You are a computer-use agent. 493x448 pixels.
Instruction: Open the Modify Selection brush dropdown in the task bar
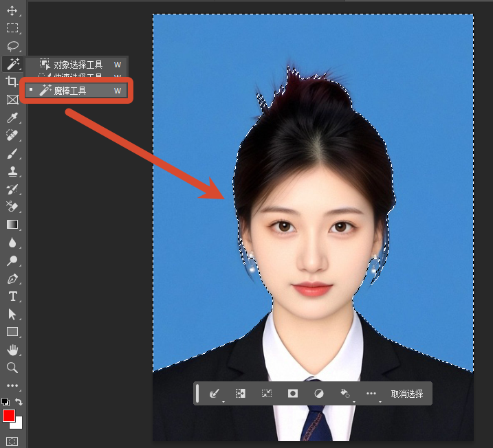[x=216, y=394]
